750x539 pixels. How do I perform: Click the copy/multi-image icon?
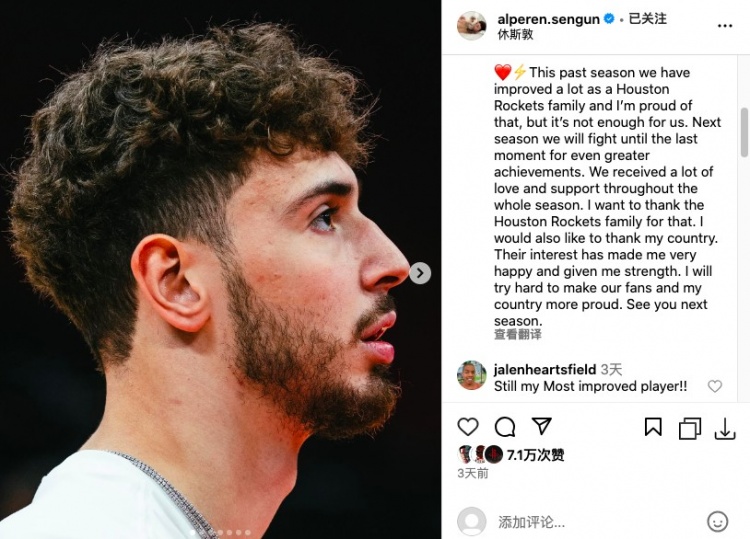click(x=690, y=428)
